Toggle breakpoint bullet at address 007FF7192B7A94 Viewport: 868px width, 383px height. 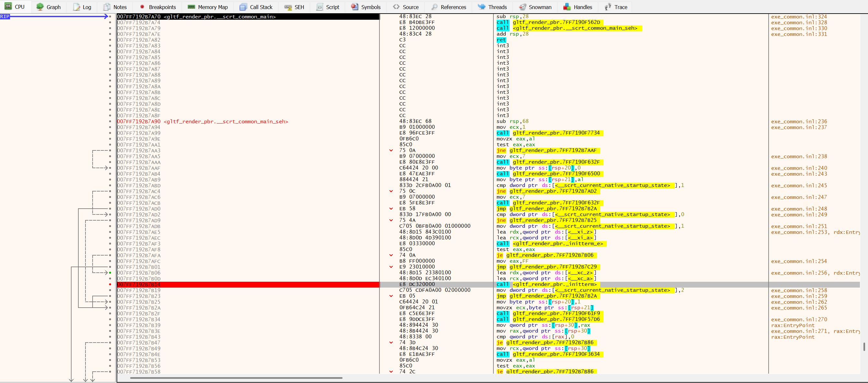click(110, 127)
